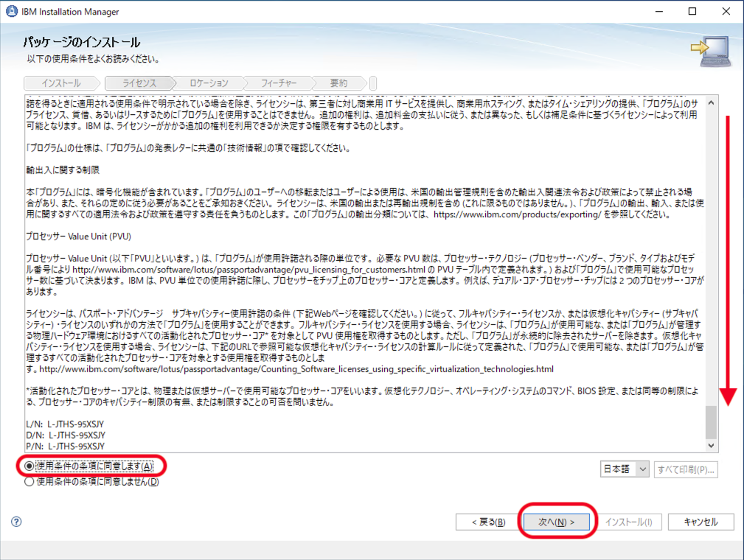Click the パッケージのインストール title
The height and width of the screenshot is (560, 744).
pos(82,42)
